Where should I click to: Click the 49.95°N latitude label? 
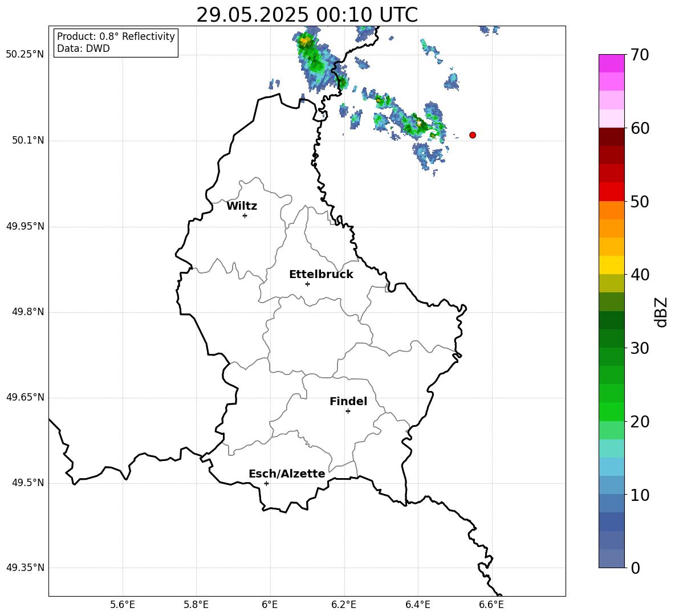point(25,226)
